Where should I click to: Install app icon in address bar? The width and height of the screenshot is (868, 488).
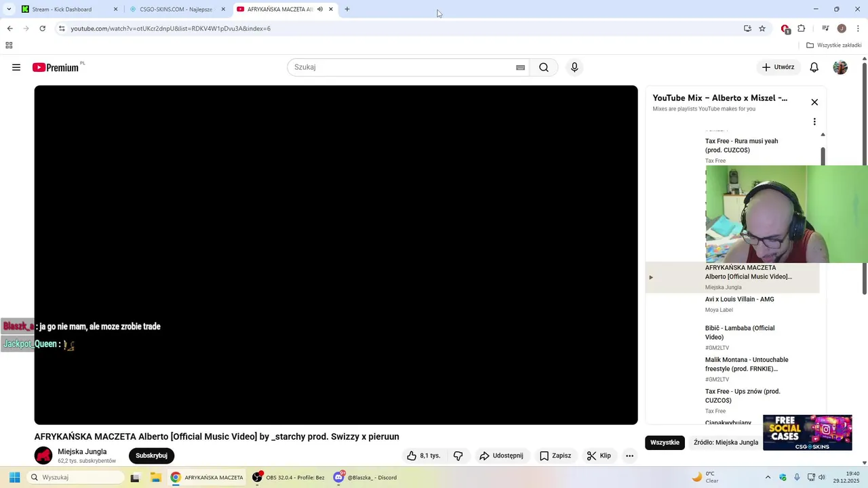pos(747,28)
